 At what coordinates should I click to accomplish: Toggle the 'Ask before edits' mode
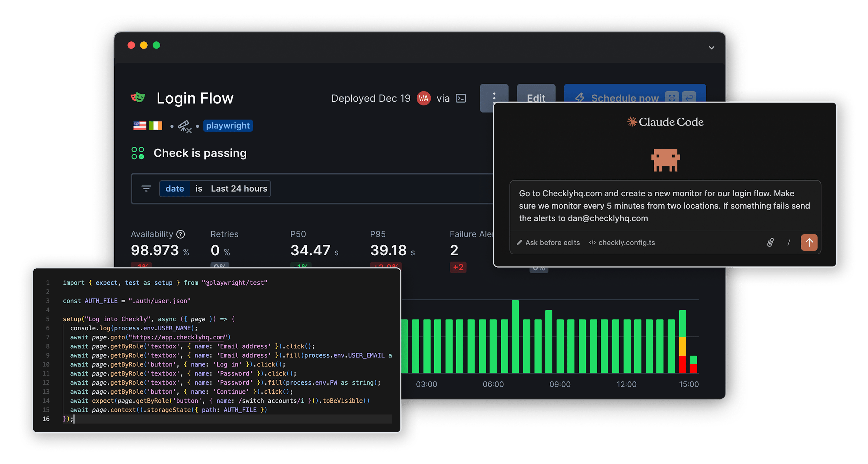[x=548, y=243]
